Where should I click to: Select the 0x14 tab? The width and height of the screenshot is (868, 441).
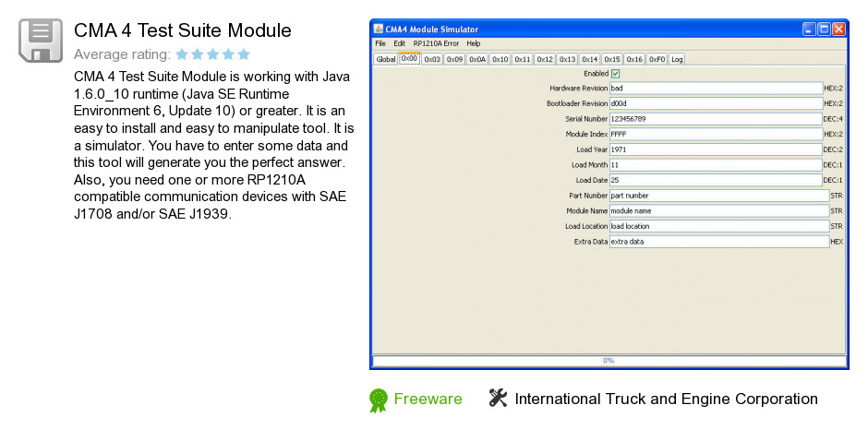(x=590, y=59)
